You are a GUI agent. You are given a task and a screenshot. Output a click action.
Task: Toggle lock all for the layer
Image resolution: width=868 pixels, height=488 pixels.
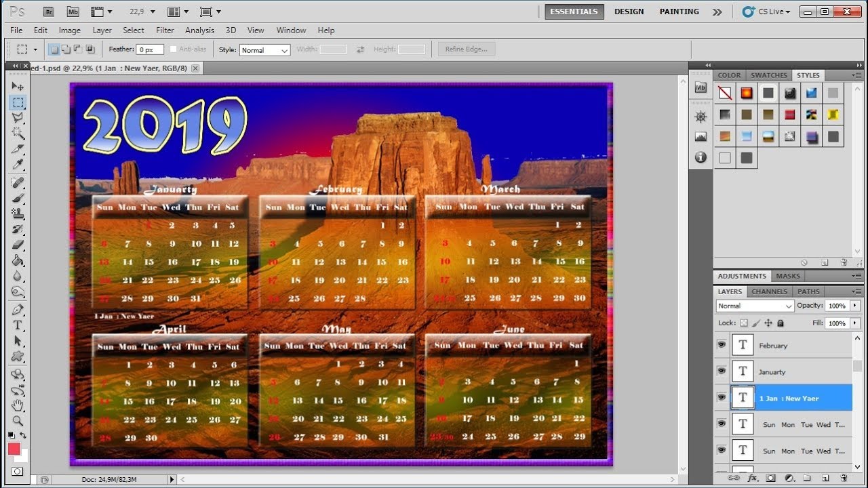pos(781,323)
